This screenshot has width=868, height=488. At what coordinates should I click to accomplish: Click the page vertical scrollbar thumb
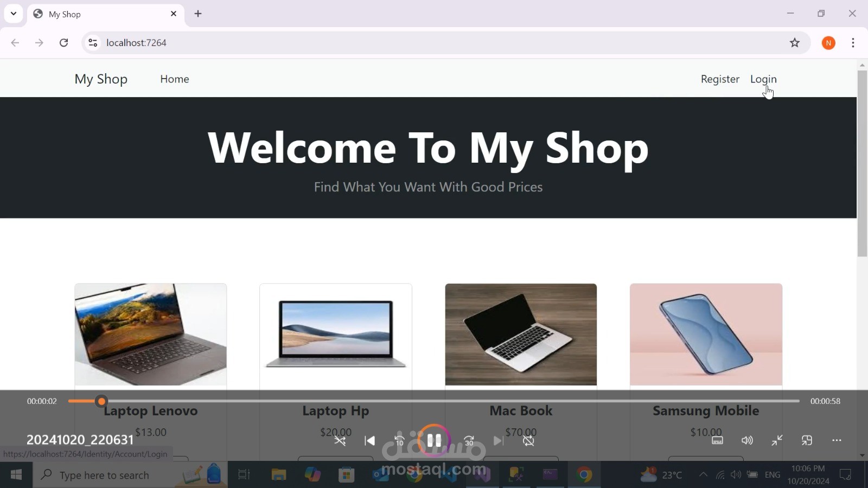pos(862,163)
